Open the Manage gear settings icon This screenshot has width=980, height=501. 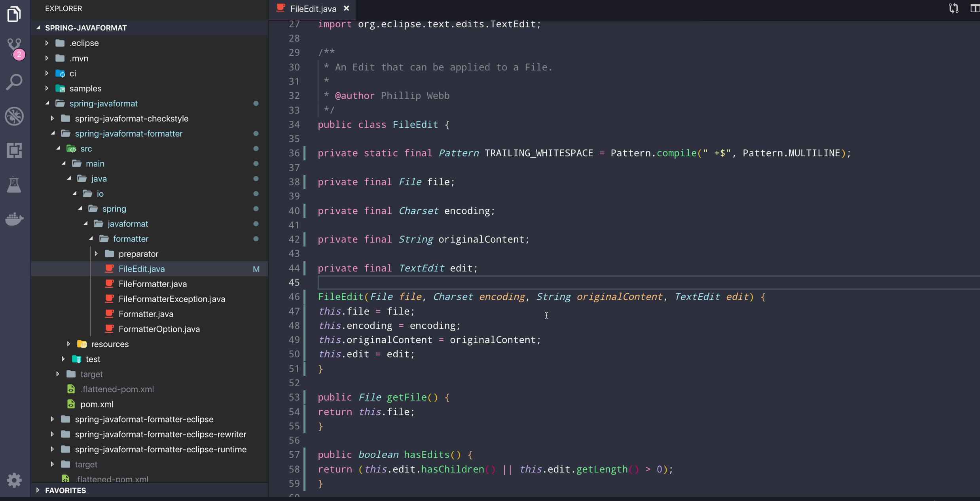(x=14, y=480)
